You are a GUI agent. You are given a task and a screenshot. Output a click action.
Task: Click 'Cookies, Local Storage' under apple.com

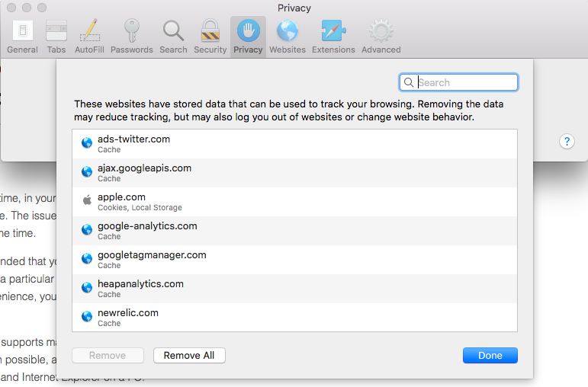(x=140, y=207)
